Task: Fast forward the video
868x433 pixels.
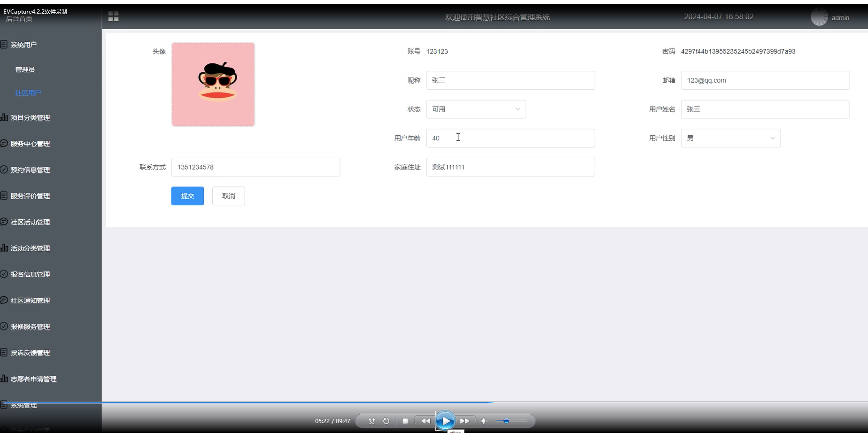Action: [465, 421]
